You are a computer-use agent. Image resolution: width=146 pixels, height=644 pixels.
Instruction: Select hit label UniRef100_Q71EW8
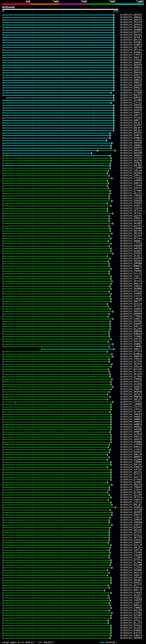click(x=131, y=93)
